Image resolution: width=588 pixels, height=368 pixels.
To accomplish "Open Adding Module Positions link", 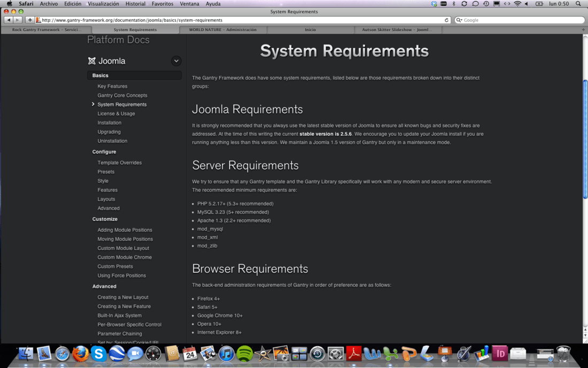I will coord(125,230).
